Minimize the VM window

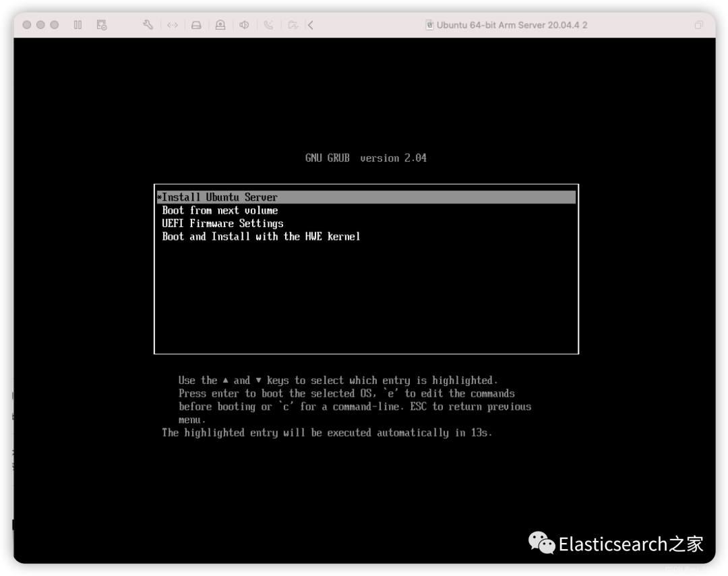click(41, 25)
